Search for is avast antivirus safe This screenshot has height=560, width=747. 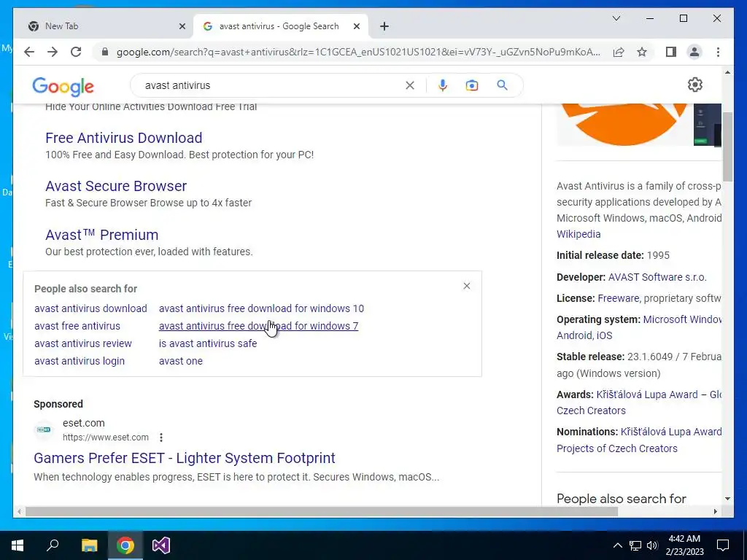point(208,343)
